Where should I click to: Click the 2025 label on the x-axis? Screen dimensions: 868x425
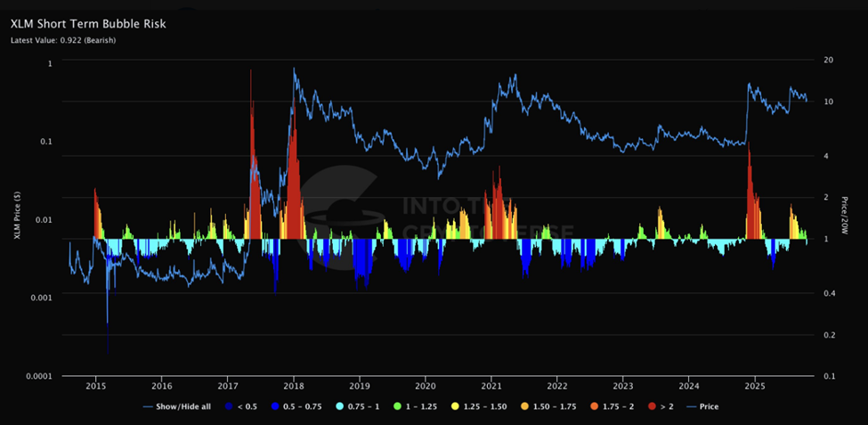click(755, 385)
